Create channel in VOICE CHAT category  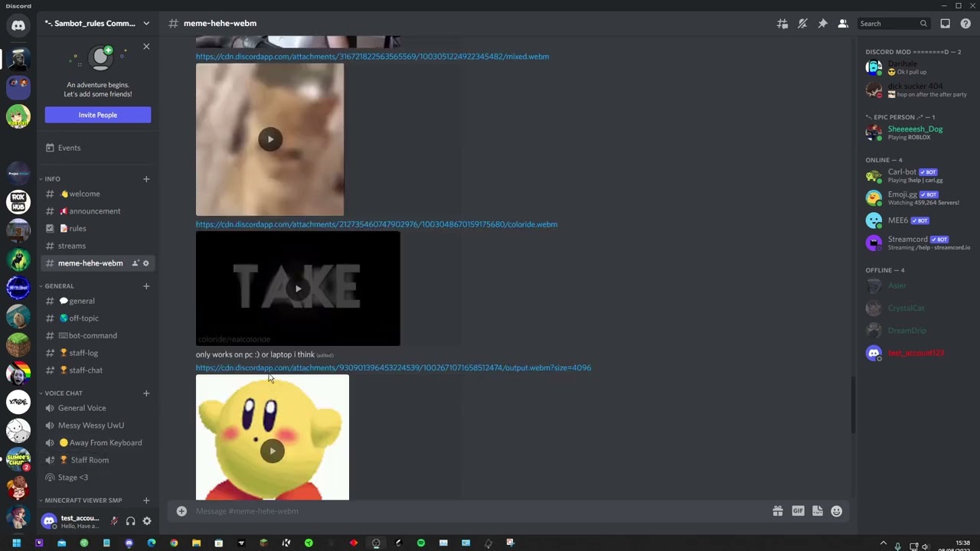point(146,393)
